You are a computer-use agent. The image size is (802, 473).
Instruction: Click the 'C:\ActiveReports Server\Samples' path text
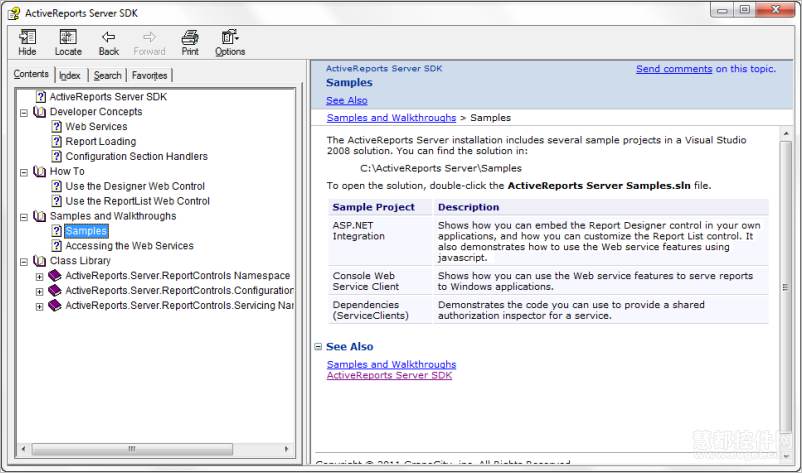pyautogui.click(x=441, y=168)
